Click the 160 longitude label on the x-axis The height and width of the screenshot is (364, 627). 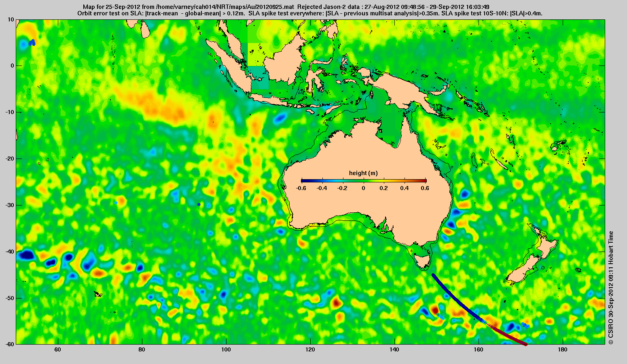pyautogui.click(x=479, y=349)
